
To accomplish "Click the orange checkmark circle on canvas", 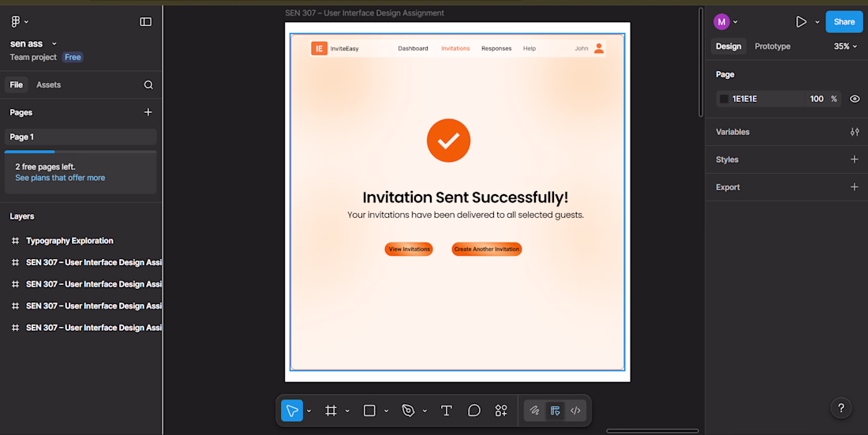I will (x=448, y=141).
